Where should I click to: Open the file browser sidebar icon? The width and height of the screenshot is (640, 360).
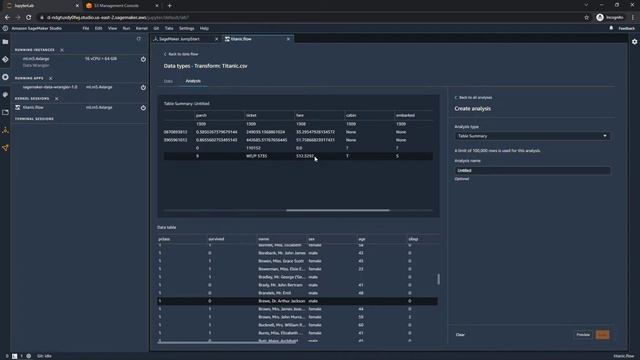[x=5, y=42]
